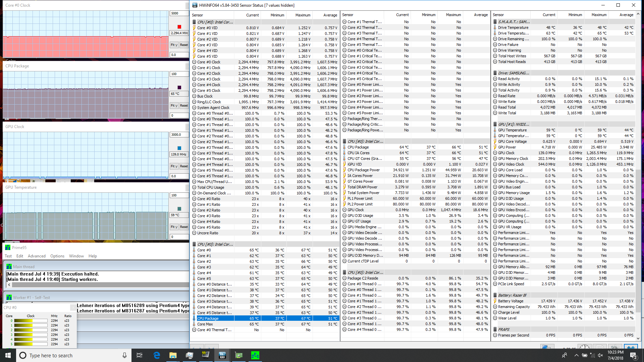644x362 pixels.
Task: Open the Action Center notifications icon
Action: point(633,355)
